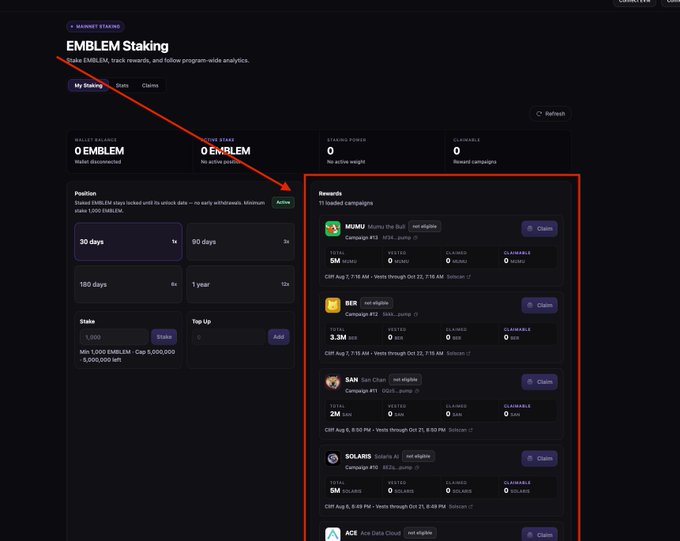Open Solscan link for SOLARIS campaign
680x541 pixels.
coord(458,507)
